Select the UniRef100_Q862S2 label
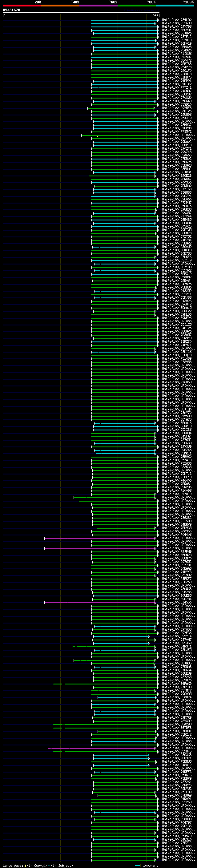The image size is (197, 868). [x=176, y=518]
